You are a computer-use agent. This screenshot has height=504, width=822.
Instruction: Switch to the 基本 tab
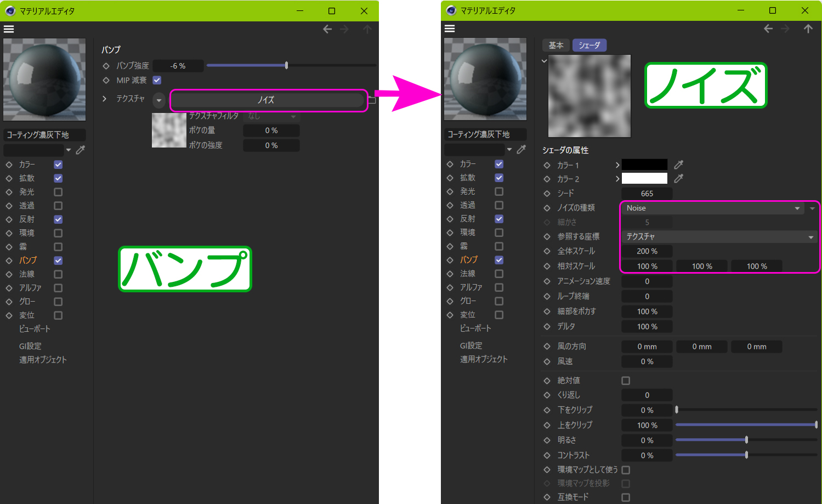click(555, 46)
